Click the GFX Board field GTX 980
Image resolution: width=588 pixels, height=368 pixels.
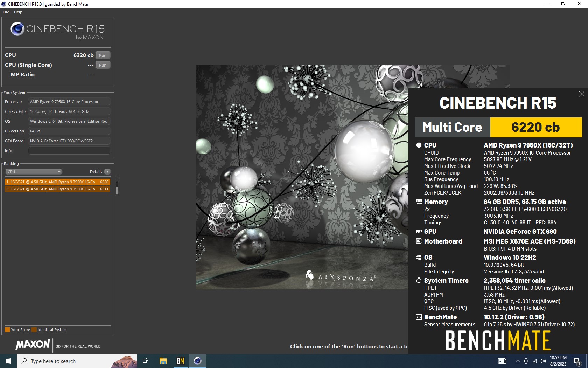pyautogui.click(x=69, y=141)
